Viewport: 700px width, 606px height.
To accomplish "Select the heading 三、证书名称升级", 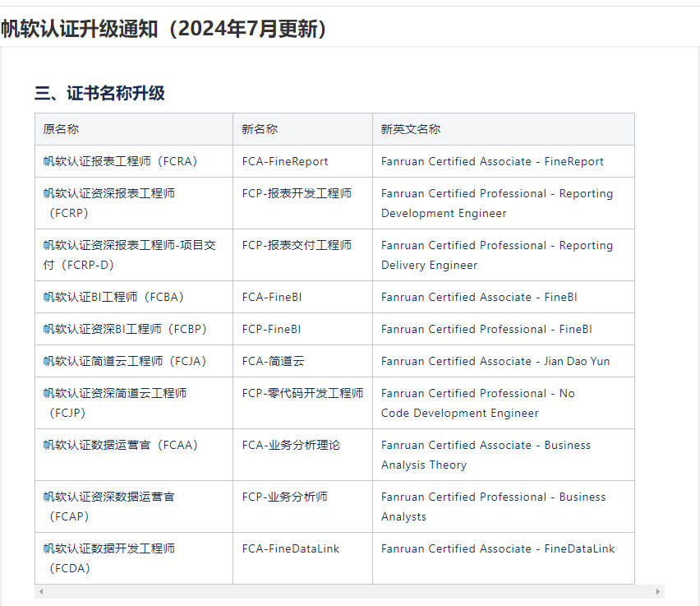I will (99, 94).
